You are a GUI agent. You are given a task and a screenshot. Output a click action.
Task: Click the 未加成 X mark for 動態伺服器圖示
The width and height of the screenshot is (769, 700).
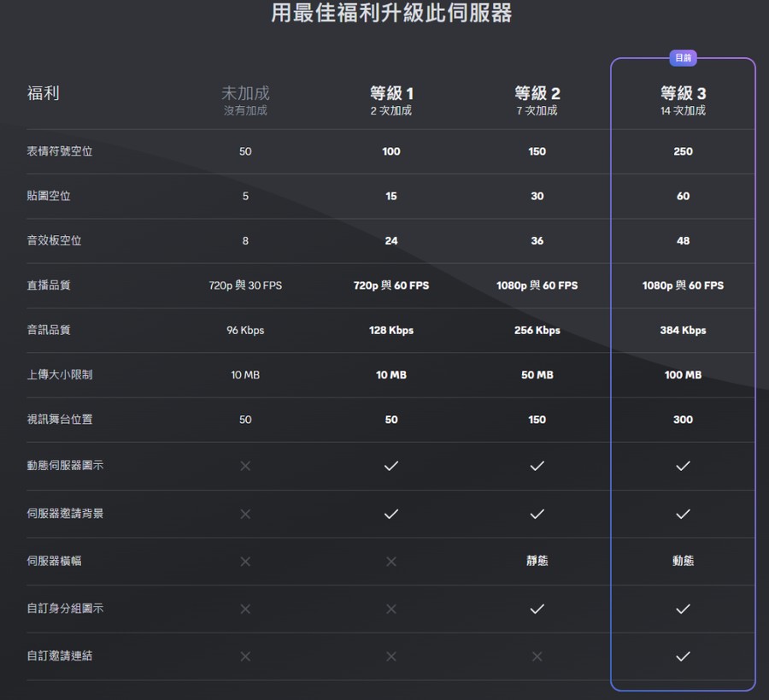245,466
